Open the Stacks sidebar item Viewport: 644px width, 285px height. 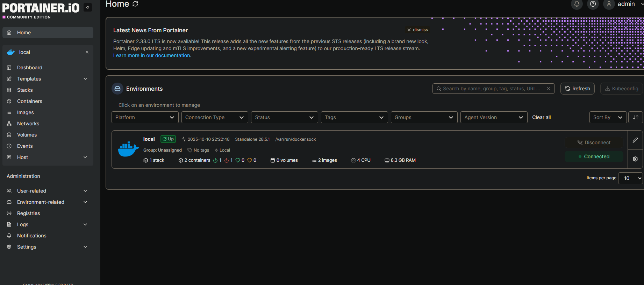click(48, 90)
